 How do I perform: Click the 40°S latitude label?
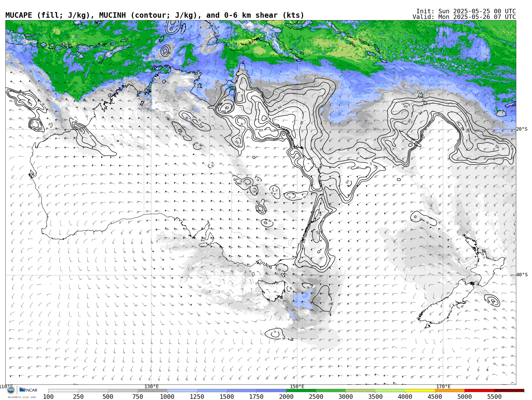coord(522,275)
